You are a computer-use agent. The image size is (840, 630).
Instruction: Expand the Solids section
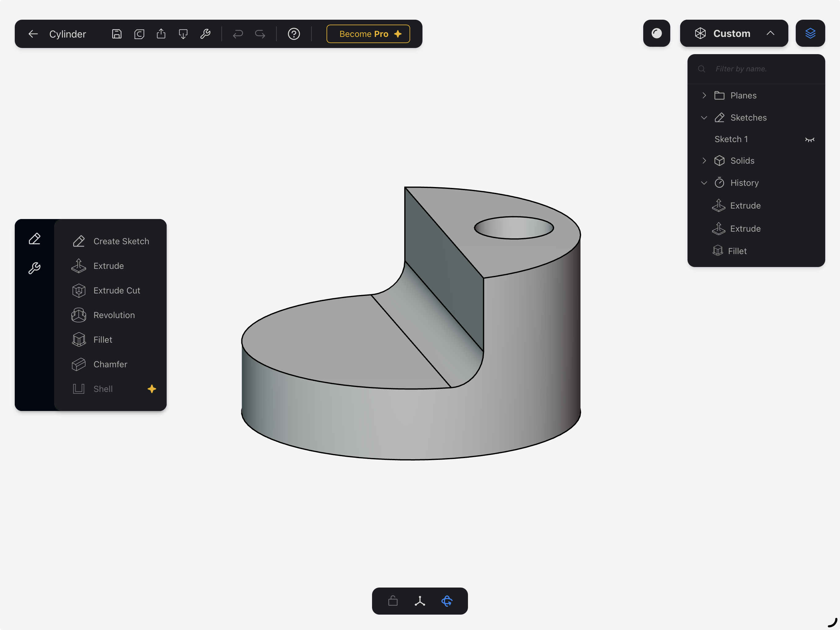(x=704, y=160)
